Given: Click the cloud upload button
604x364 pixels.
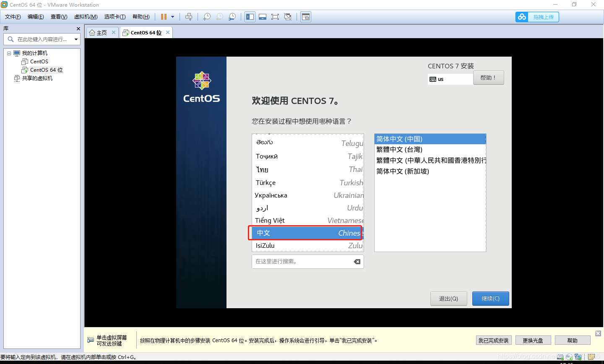Looking at the screenshot, I should (x=537, y=17).
